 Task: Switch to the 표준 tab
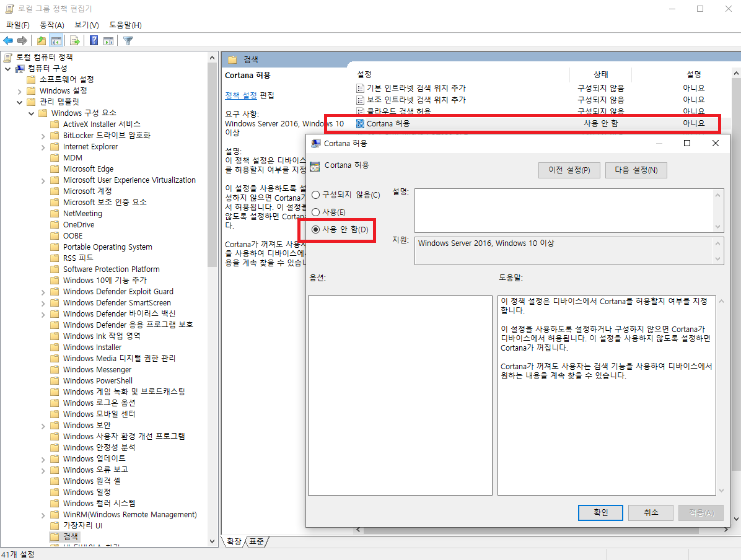256,541
